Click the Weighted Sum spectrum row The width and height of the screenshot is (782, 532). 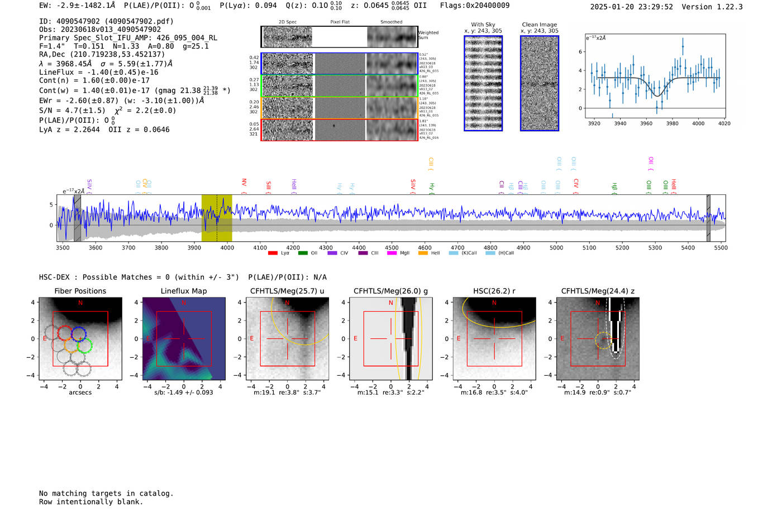339,37
